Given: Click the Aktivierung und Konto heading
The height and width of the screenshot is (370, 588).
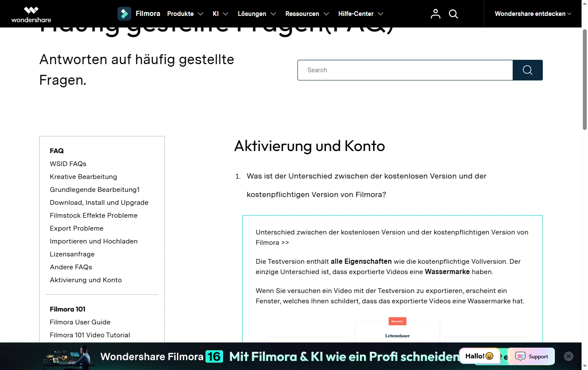Looking at the screenshot, I should 309,146.
